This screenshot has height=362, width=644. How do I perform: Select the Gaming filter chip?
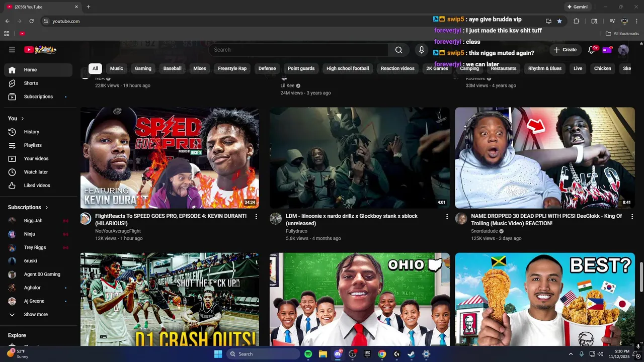(x=143, y=68)
